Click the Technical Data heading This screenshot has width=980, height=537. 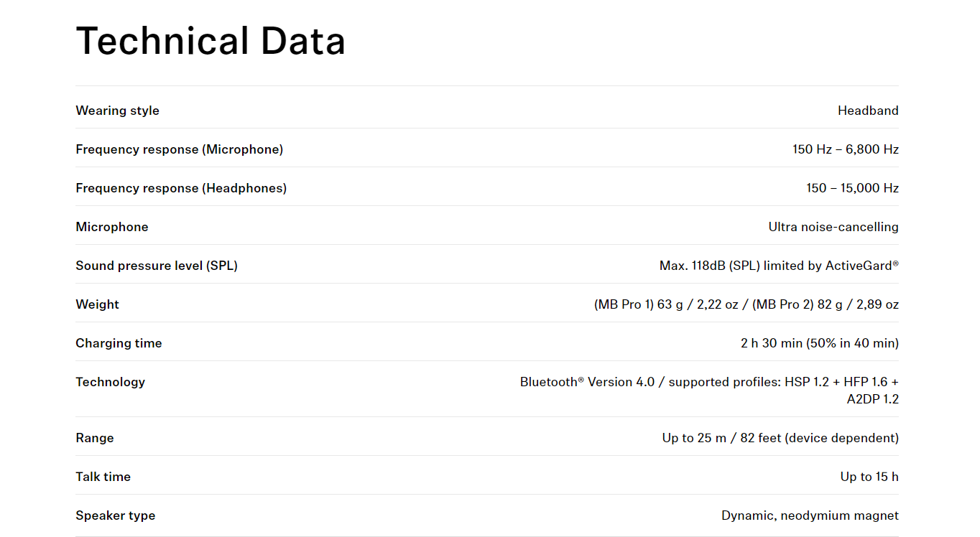click(x=211, y=41)
